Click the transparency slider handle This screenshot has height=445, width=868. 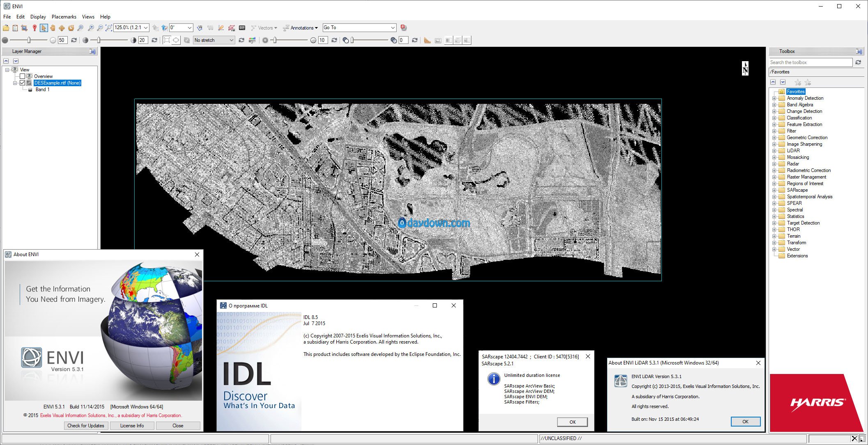click(352, 40)
